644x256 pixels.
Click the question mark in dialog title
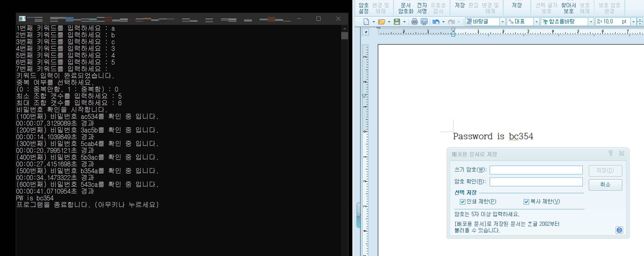coord(610,153)
